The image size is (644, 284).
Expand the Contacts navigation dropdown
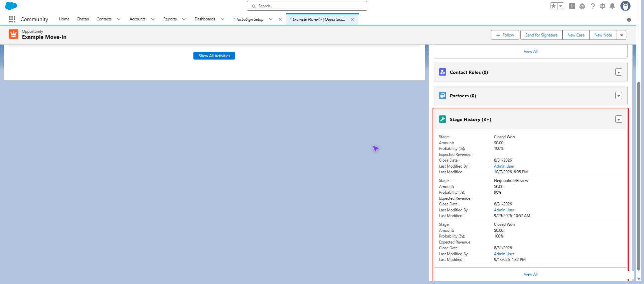[x=119, y=19]
